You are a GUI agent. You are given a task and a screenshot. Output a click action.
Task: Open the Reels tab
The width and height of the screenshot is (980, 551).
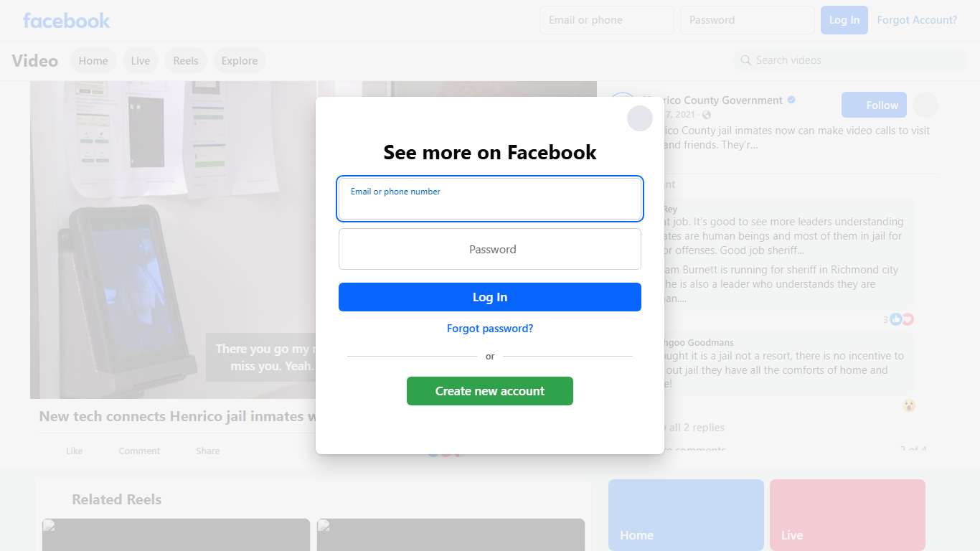pos(186,61)
